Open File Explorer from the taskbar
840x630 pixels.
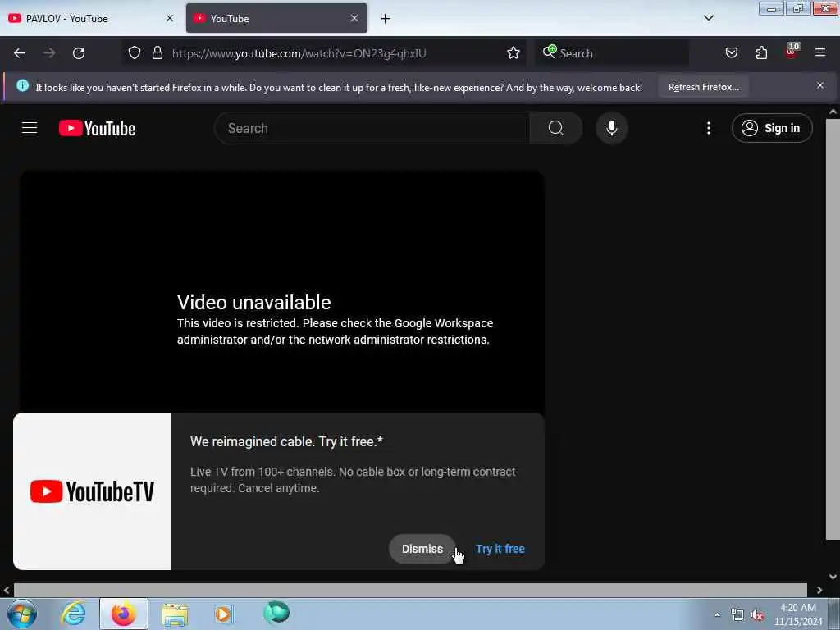point(175,614)
